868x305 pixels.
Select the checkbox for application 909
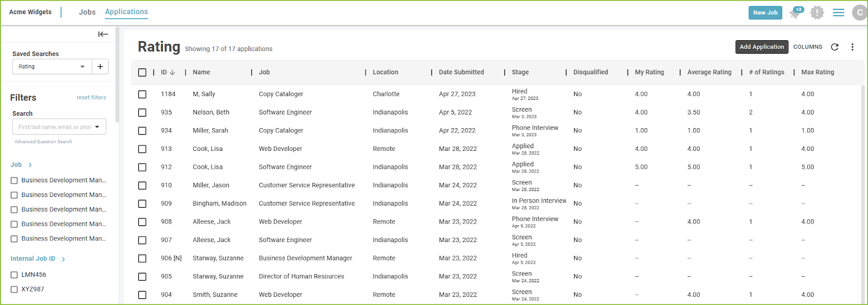click(142, 204)
